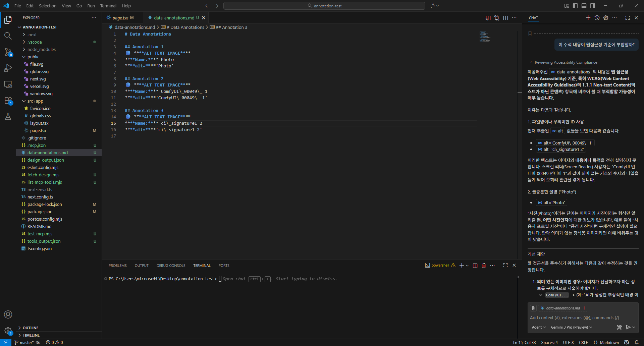This screenshot has width=644, height=346.
Task: Start a new chat with plus icon
Action: [x=588, y=18]
